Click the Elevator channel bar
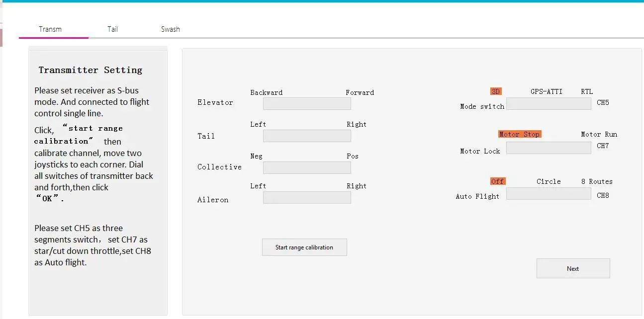This screenshot has height=319, width=644. click(307, 103)
